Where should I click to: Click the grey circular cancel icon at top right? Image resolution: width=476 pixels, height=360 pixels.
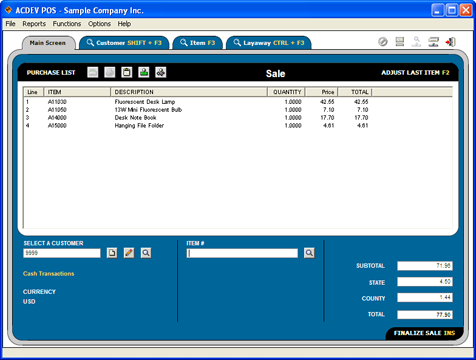[x=383, y=42]
